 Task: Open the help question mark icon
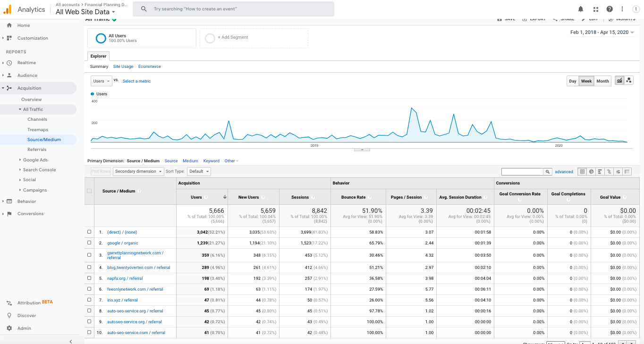[610, 9]
